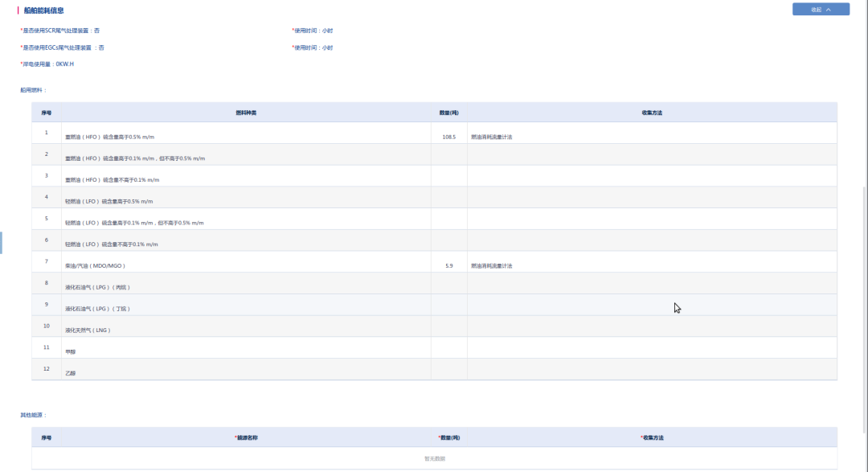Collapse the section with the 收起 button
Viewport: 868px width, 472px height.
click(x=821, y=10)
